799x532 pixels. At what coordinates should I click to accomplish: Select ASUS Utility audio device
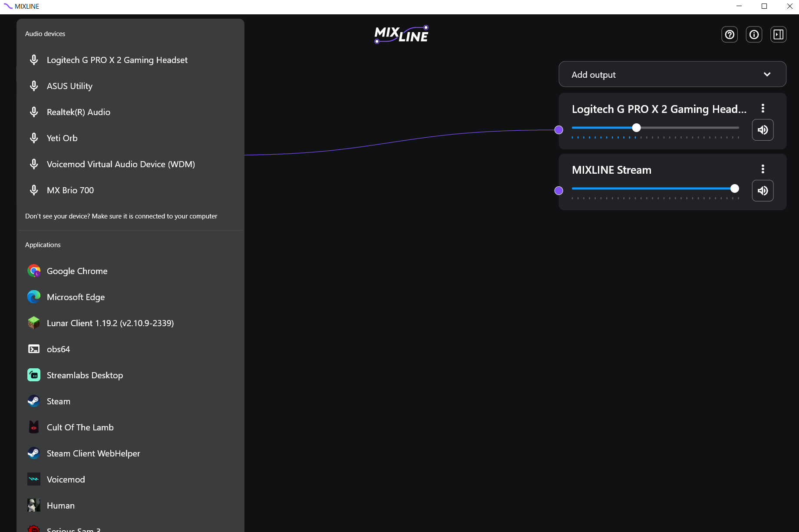click(x=130, y=86)
